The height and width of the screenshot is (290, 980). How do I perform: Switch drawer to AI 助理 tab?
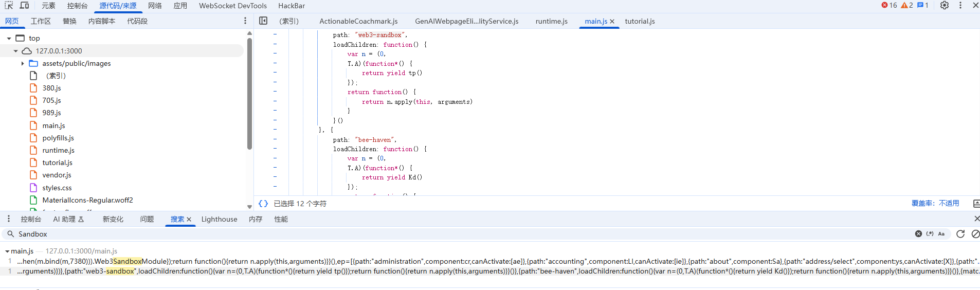68,219
